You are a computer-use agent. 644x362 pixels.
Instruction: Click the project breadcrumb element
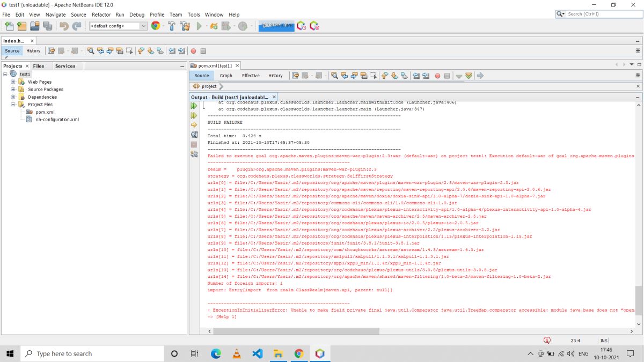click(x=209, y=86)
